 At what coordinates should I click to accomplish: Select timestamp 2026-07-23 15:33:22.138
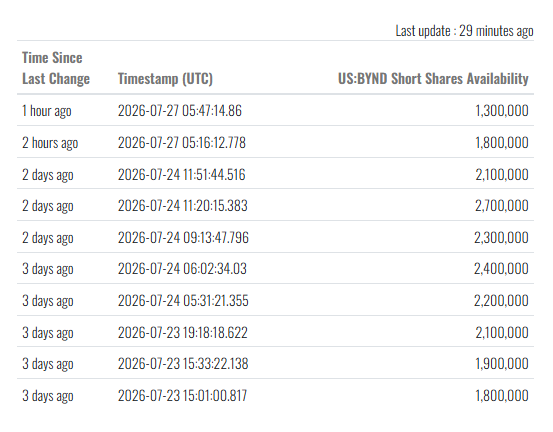pos(183,364)
